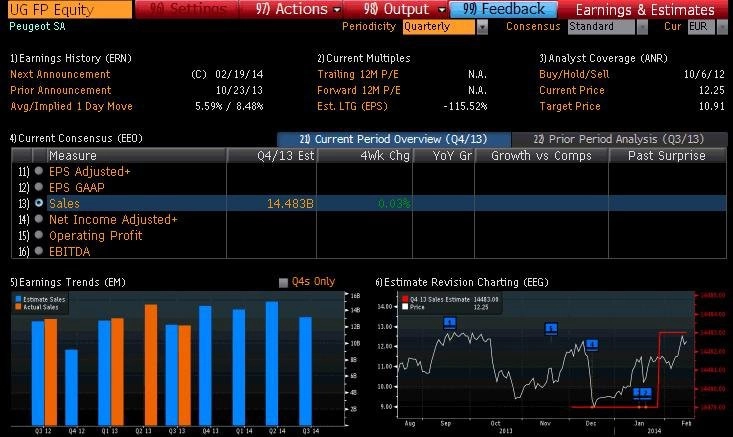This screenshot has width=733, height=437.
Task: Click the red Q4 13 Sales Estimate legend swatch
Action: click(x=405, y=299)
